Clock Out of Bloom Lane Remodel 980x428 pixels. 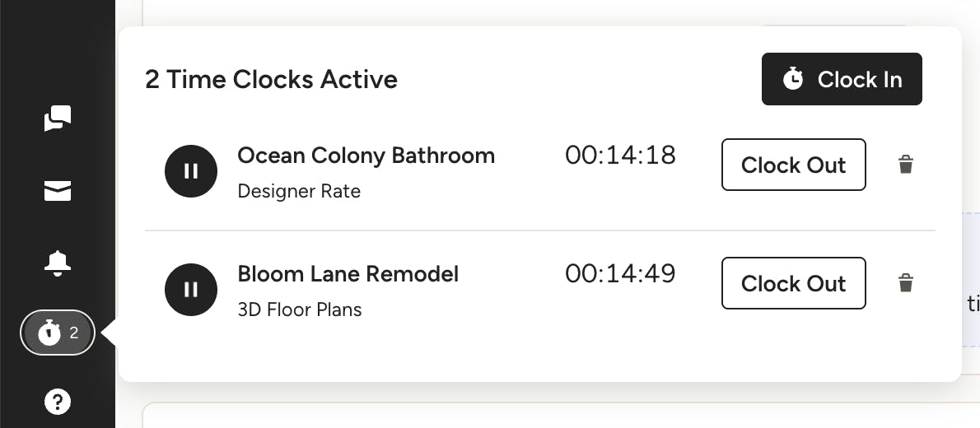tap(794, 283)
